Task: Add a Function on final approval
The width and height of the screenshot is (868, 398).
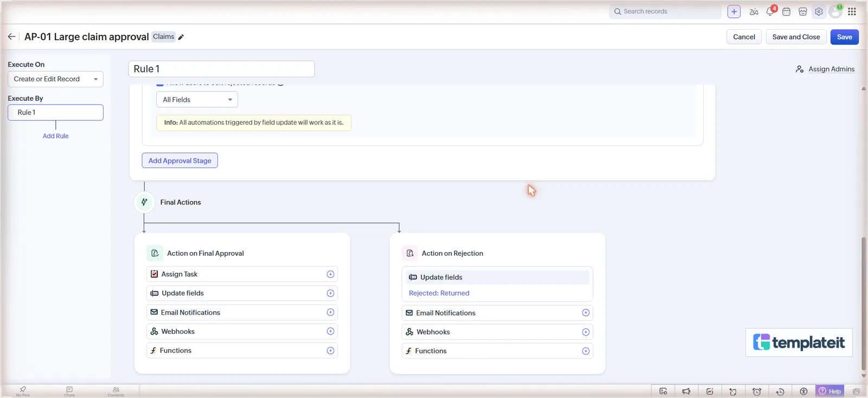Action: (x=330, y=351)
